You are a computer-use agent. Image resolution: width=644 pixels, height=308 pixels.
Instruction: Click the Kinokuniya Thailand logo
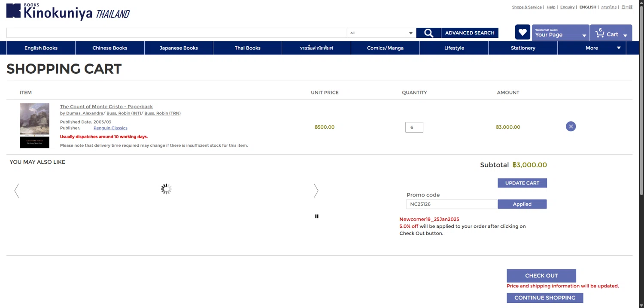pyautogui.click(x=68, y=12)
